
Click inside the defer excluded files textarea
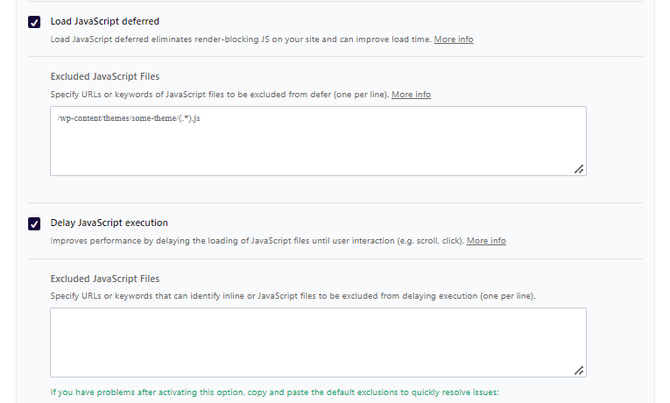point(318,141)
